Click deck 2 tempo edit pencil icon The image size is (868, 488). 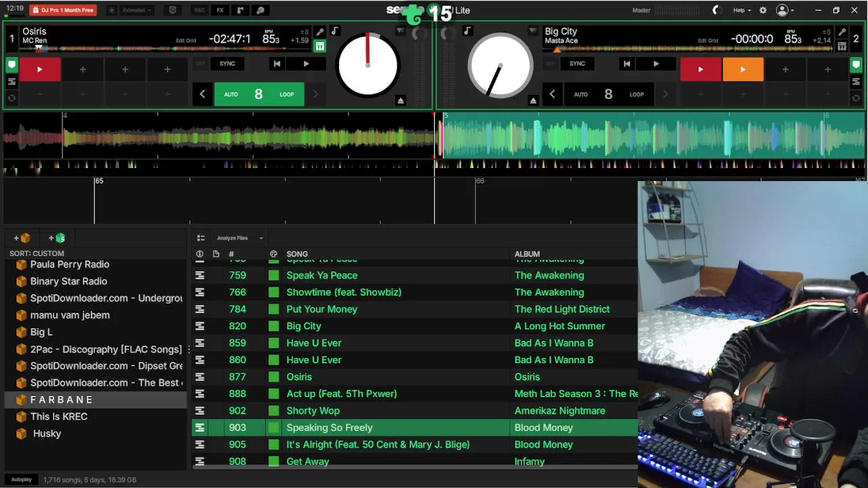point(842,32)
